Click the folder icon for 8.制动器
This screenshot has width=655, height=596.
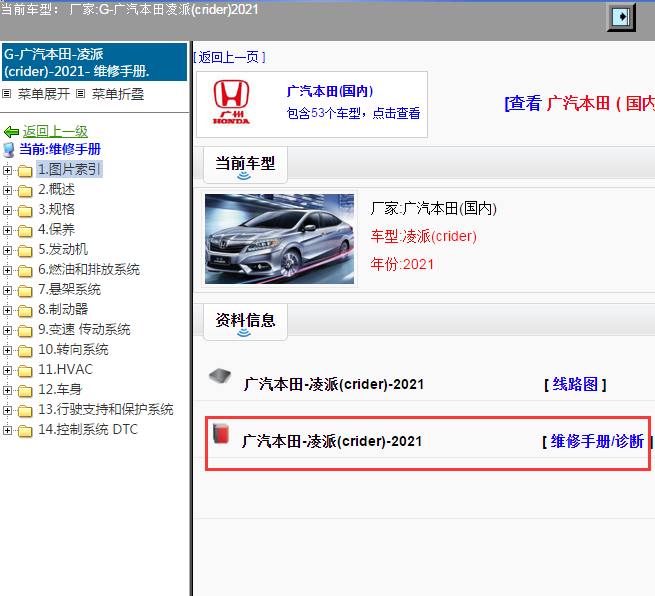[25, 310]
